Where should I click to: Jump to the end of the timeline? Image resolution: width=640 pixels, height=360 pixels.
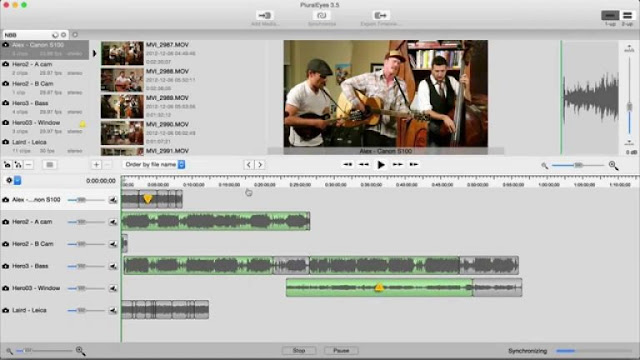pos(414,164)
